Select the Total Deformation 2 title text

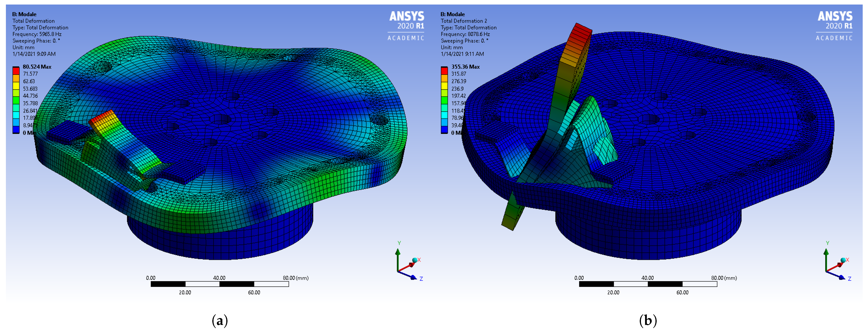[x=464, y=21]
